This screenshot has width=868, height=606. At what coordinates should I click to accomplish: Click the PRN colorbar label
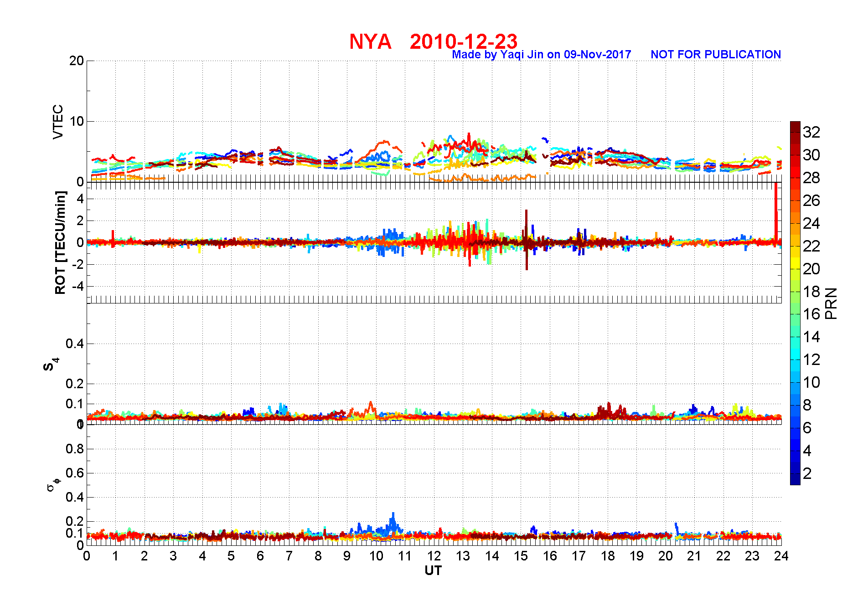[831, 303]
